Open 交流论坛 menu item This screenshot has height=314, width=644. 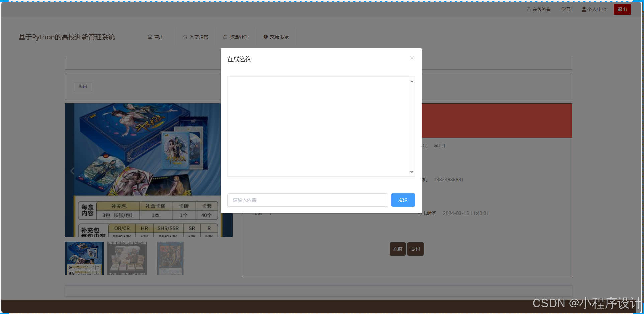coord(276,37)
